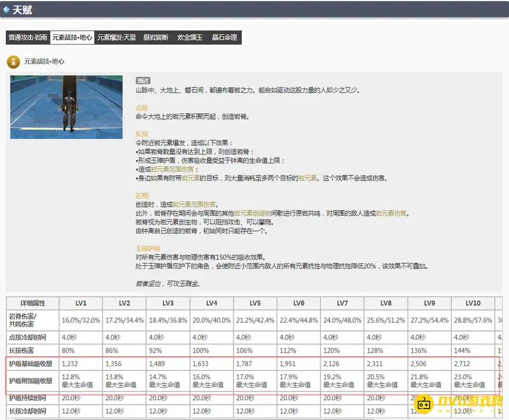
Task: Select the 元素战技·地心 tab
Action: 72,38
